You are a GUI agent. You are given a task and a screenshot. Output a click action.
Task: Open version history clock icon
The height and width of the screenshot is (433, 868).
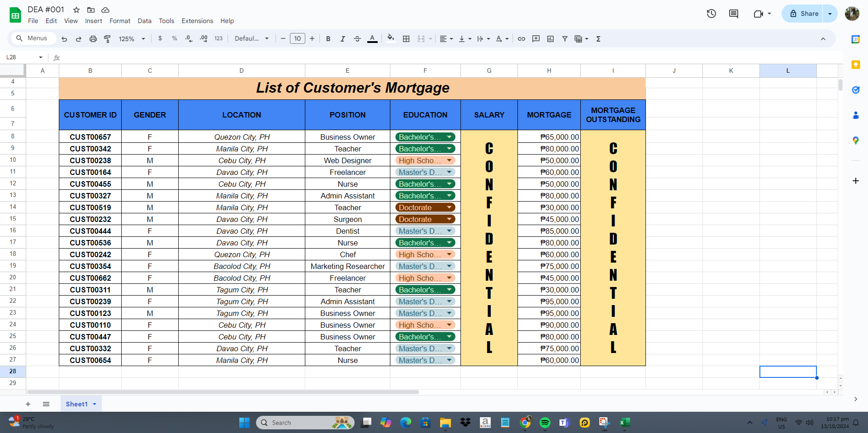[x=711, y=14]
